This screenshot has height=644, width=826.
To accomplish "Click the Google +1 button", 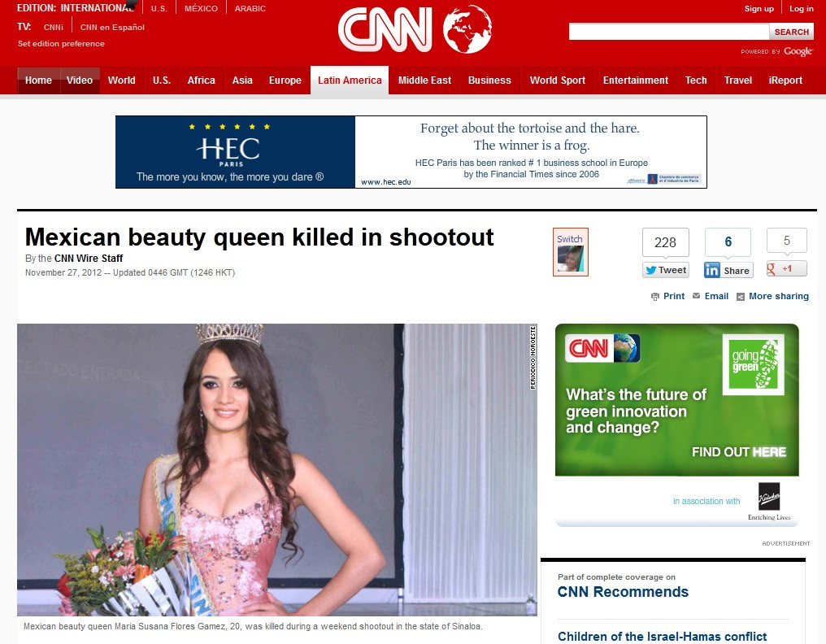I will coord(786,268).
